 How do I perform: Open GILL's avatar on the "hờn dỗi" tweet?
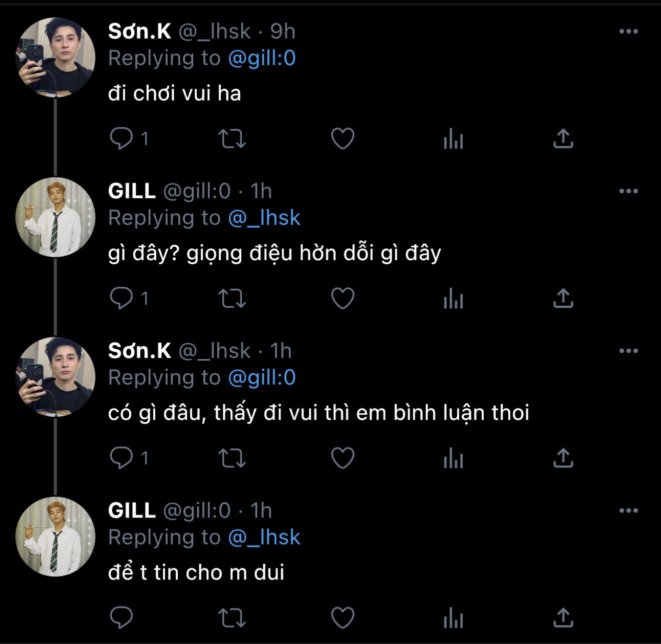[56, 217]
